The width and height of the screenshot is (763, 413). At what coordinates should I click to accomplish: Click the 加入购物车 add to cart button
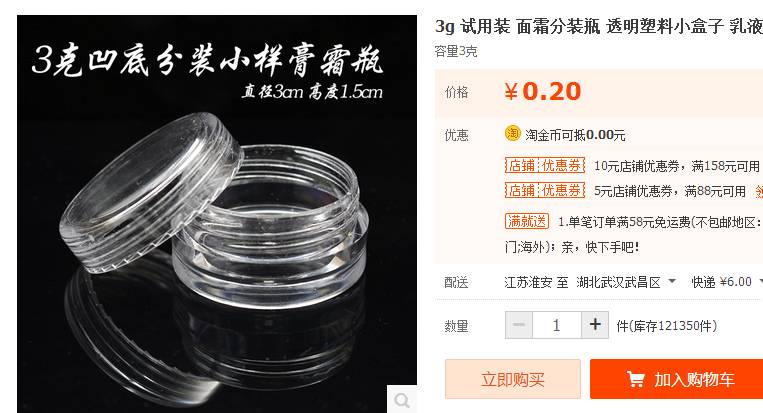(676, 379)
